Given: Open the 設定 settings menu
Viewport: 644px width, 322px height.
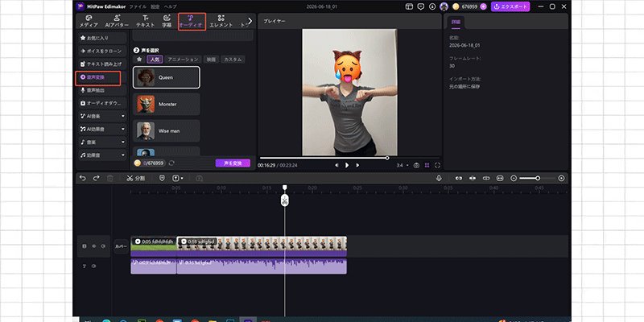Looking at the screenshot, I should [x=155, y=6].
